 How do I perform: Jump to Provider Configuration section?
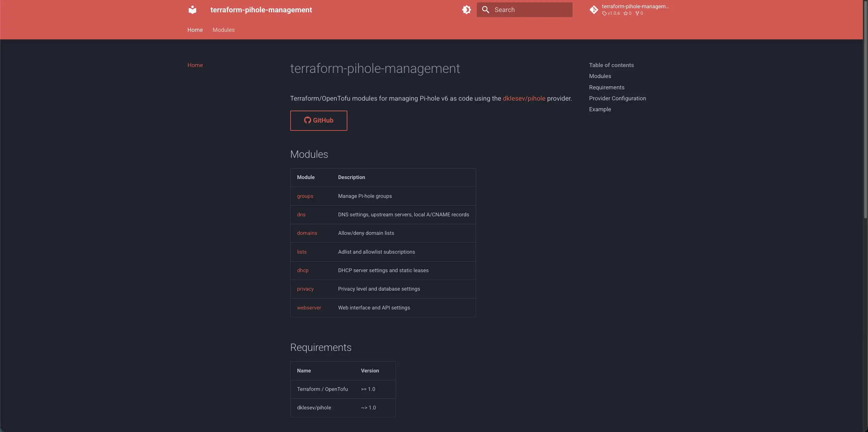coord(617,98)
